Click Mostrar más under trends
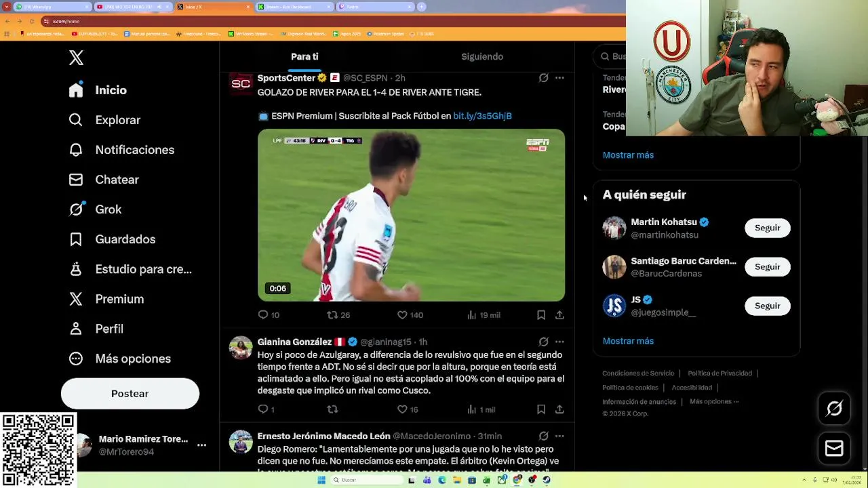The width and height of the screenshot is (868, 488). tap(628, 155)
